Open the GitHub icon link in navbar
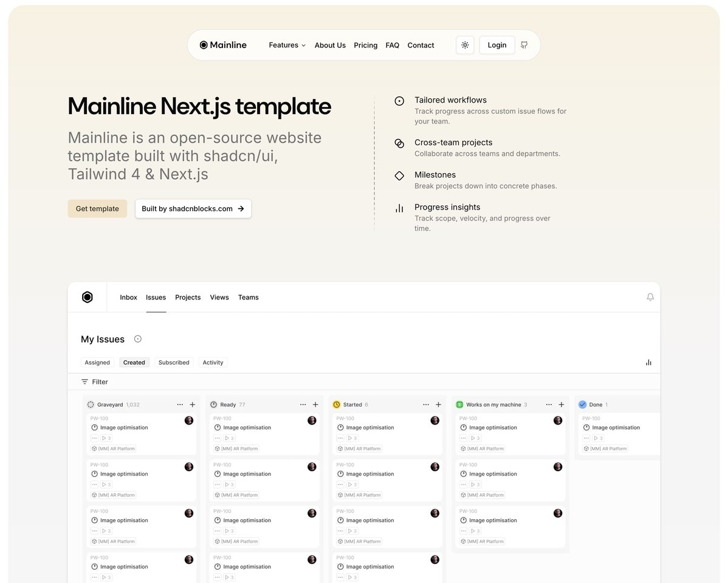The image size is (728, 583). (524, 45)
